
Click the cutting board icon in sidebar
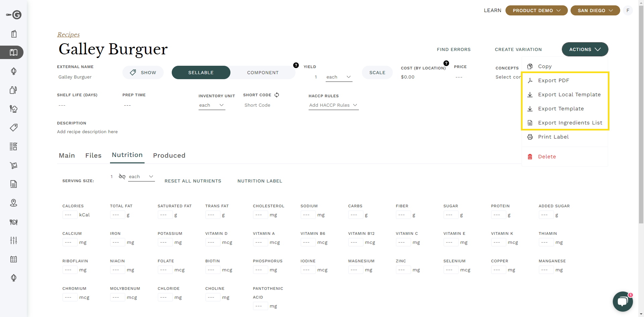click(13, 90)
